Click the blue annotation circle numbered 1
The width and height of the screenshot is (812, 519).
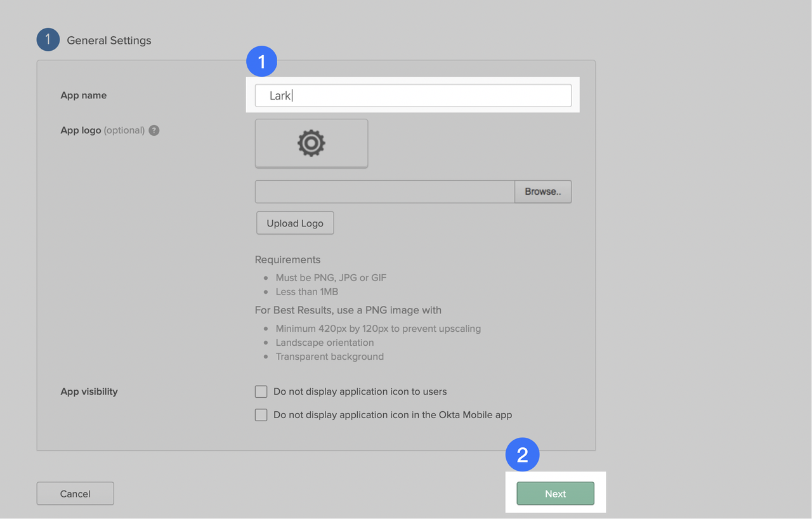[261, 61]
